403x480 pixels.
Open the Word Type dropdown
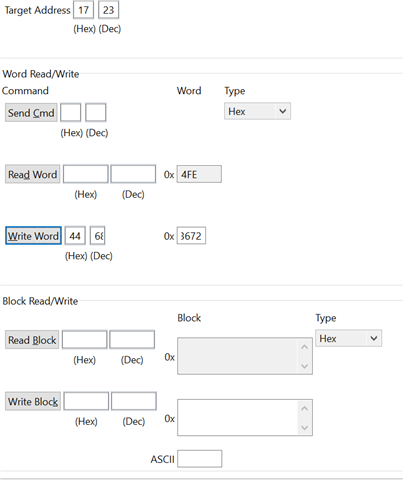point(257,111)
